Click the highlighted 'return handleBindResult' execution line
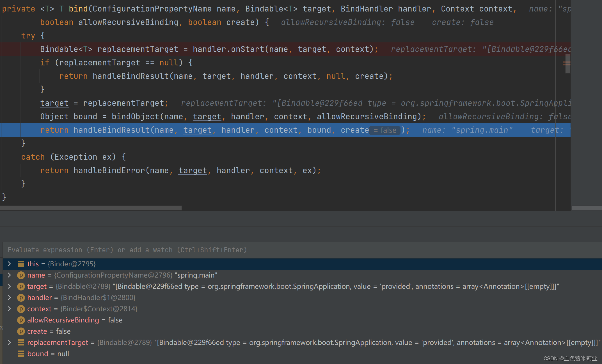 pyautogui.click(x=286, y=130)
